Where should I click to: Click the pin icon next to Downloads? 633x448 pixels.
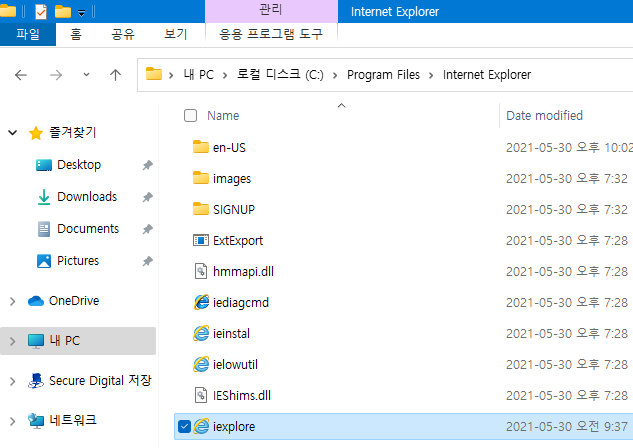coord(148,197)
